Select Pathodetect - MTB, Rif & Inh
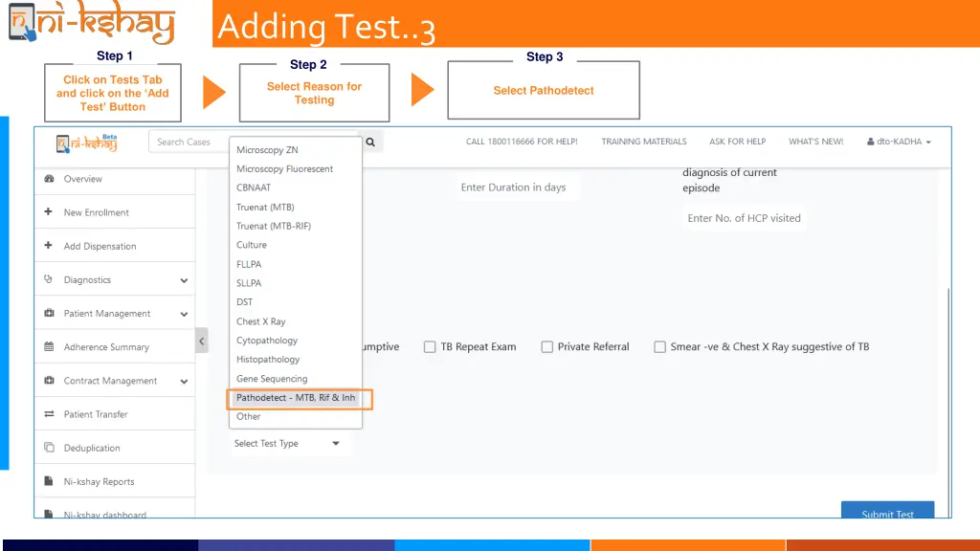 pyautogui.click(x=296, y=397)
